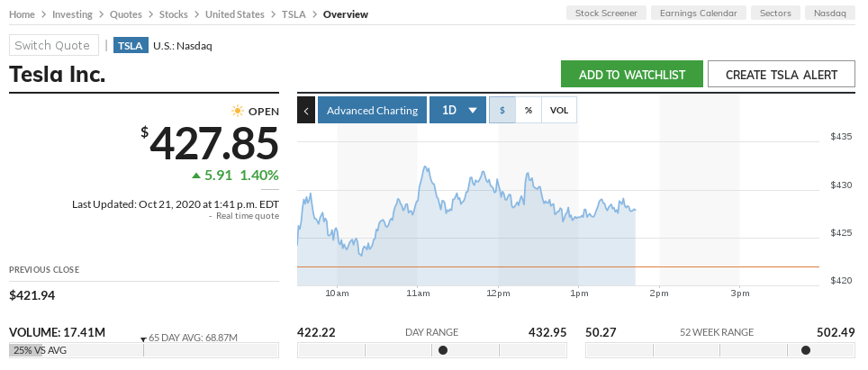
Task: Click the sun market-open icon
Action: click(238, 111)
